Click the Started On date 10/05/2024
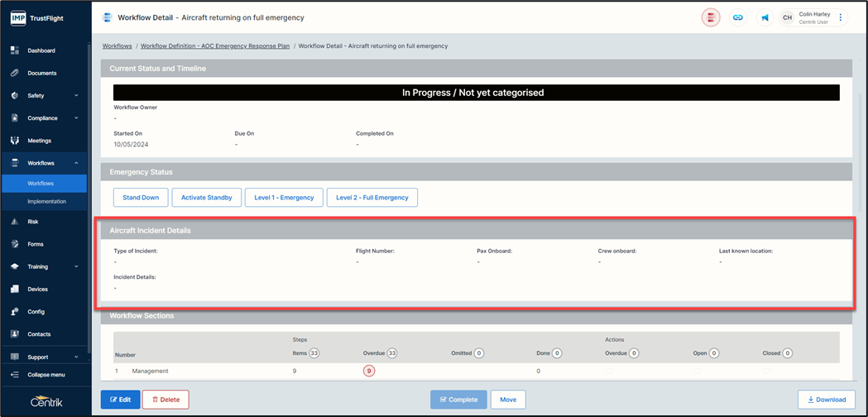Image resolution: width=868 pixels, height=417 pixels. (x=132, y=144)
